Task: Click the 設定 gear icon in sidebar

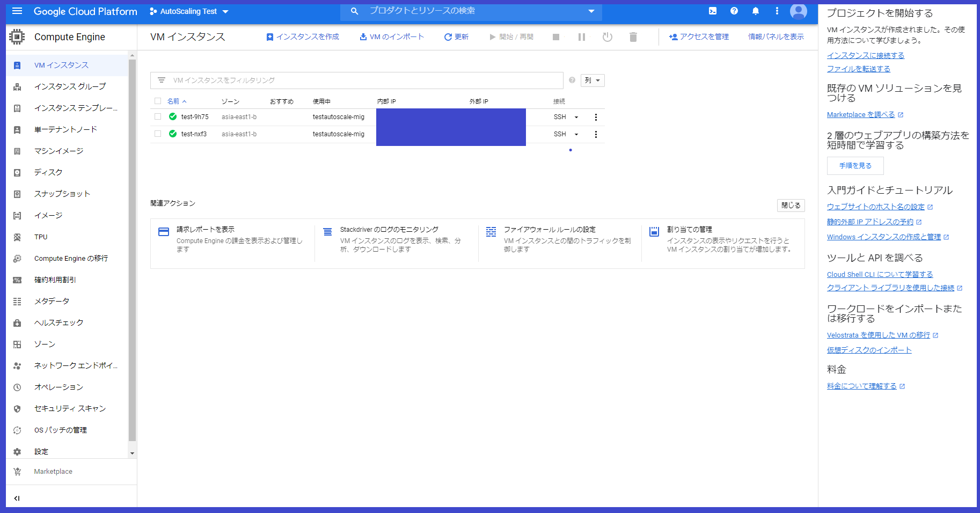Action: pyautogui.click(x=17, y=452)
